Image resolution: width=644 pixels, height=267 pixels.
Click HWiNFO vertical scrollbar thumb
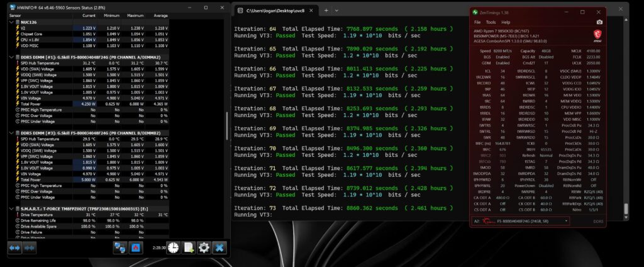point(226,127)
